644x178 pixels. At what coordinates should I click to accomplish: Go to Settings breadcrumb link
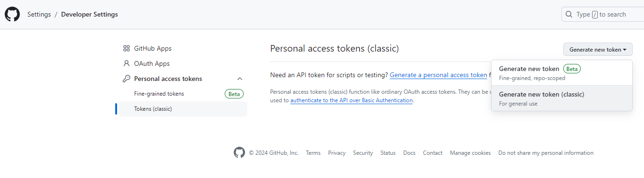pyautogui.click(x=39, y=14)
